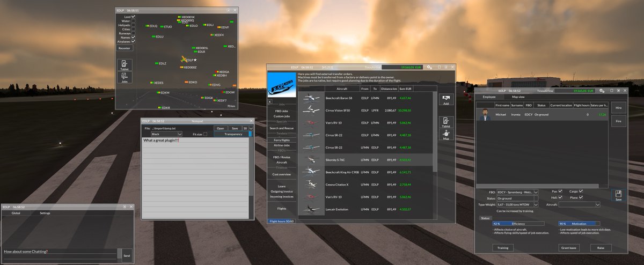Click the Efficiency progress bar
This screenshot has width=644, height=265.
pyautogui.click(x=518, y=224)
